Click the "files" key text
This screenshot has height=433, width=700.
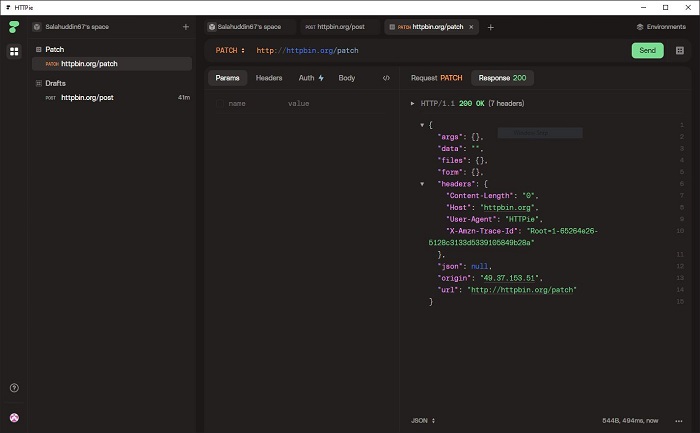452,160
